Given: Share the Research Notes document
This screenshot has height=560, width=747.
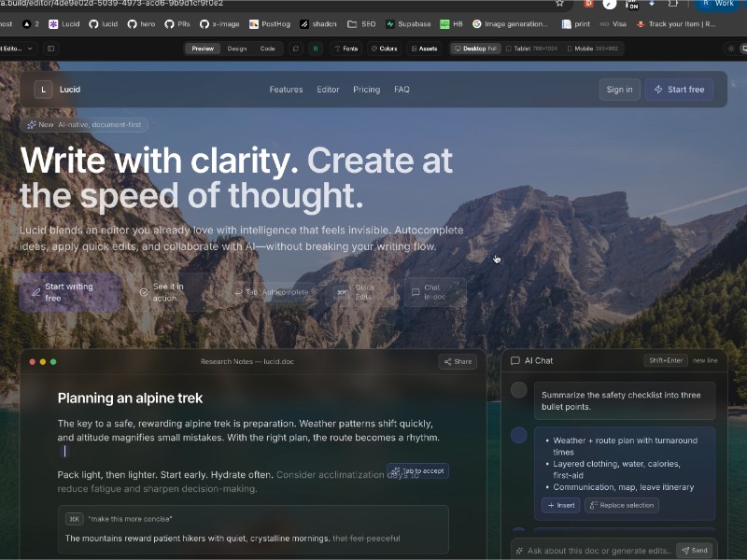Looking at the screenshot, I should [458, 361].
